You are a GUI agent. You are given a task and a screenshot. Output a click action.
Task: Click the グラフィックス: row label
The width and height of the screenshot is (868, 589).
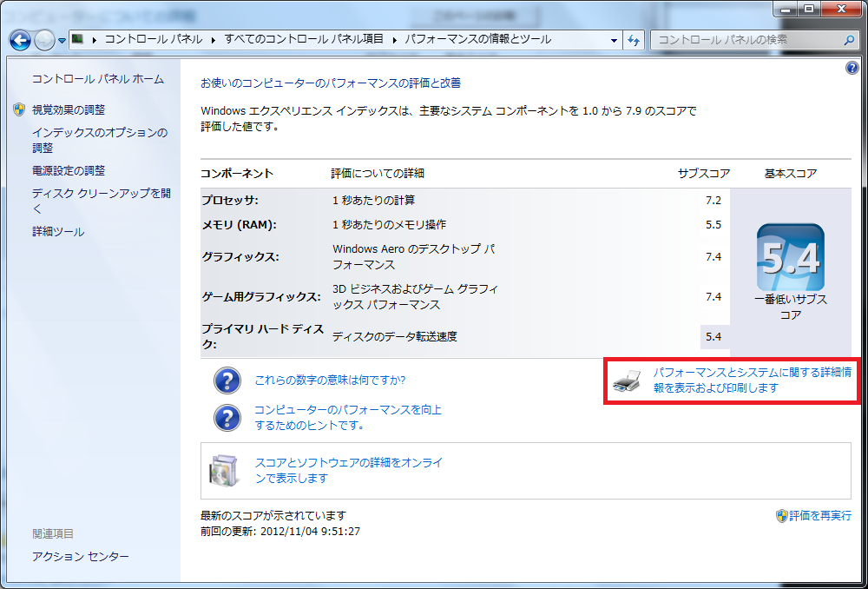[240, 257]
